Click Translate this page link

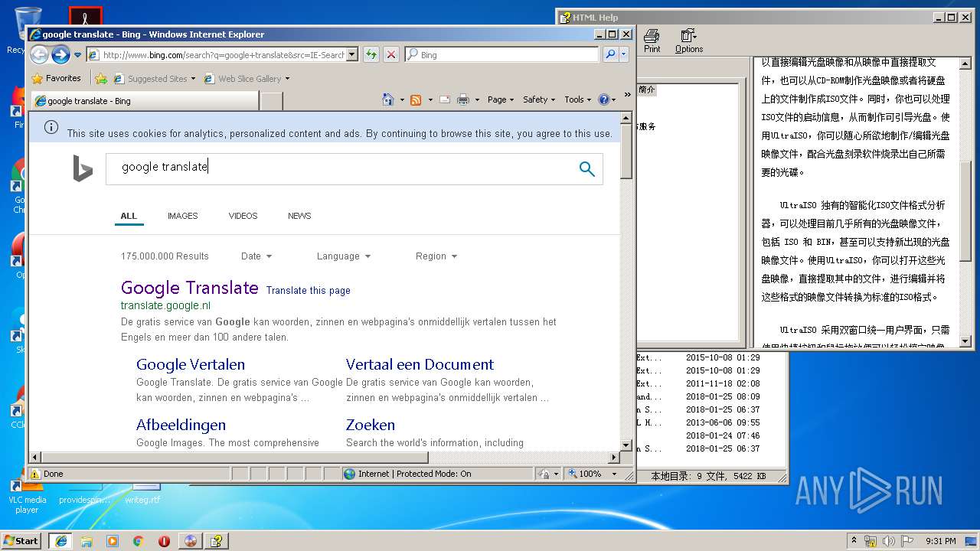pos(308,291)
